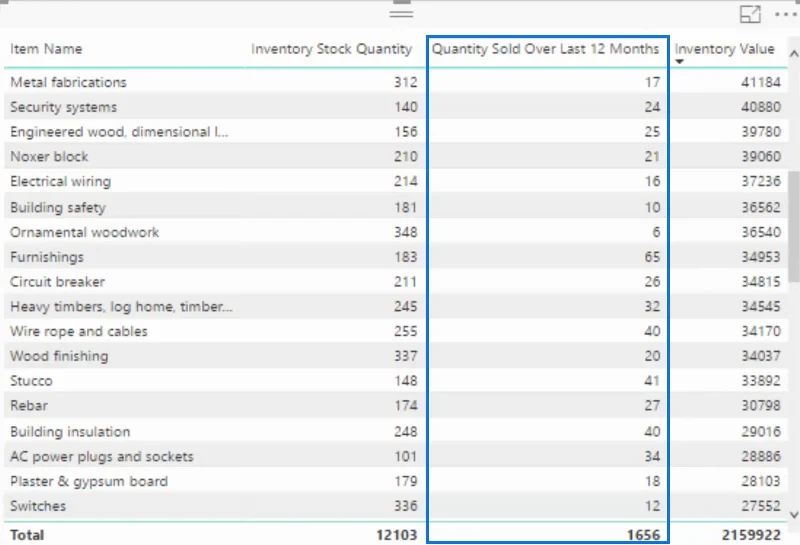Select the Security systems row
Viewport: 800px width, 545px height.
[395, 107]
